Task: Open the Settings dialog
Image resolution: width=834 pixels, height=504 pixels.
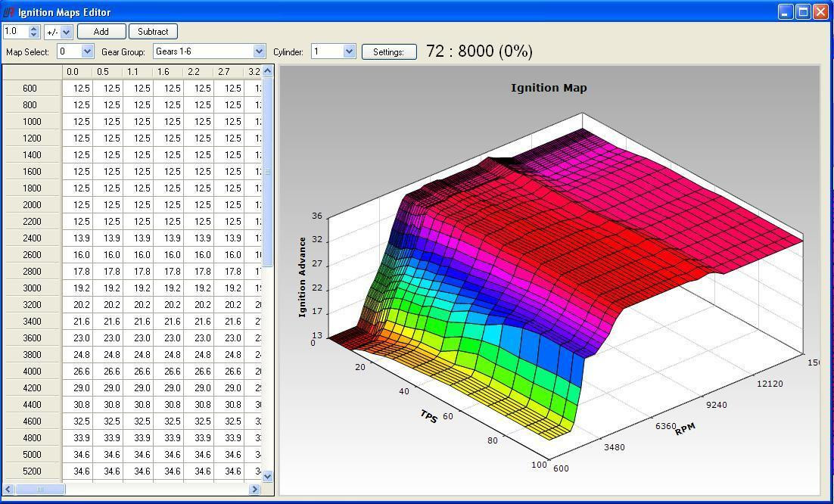Action: (389, 51)
